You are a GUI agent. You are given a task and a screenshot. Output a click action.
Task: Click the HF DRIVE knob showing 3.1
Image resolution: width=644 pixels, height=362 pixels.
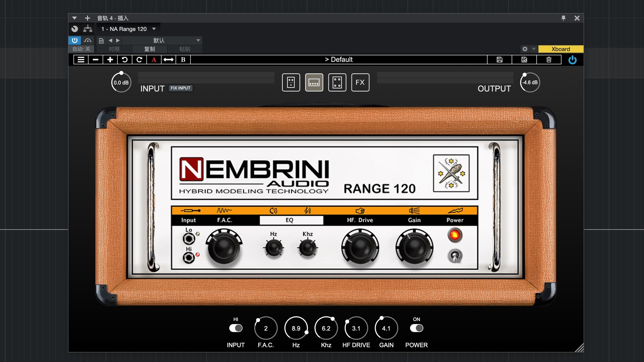[x=356, y=328]
